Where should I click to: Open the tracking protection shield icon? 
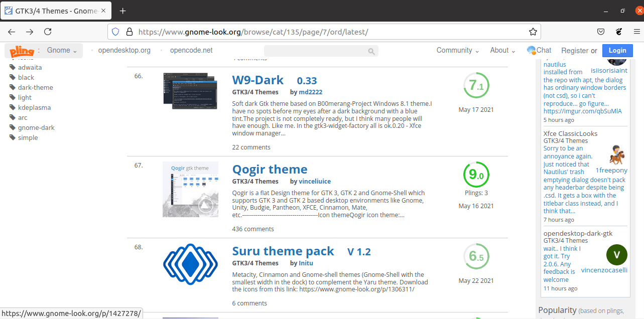tap(115, 32)
